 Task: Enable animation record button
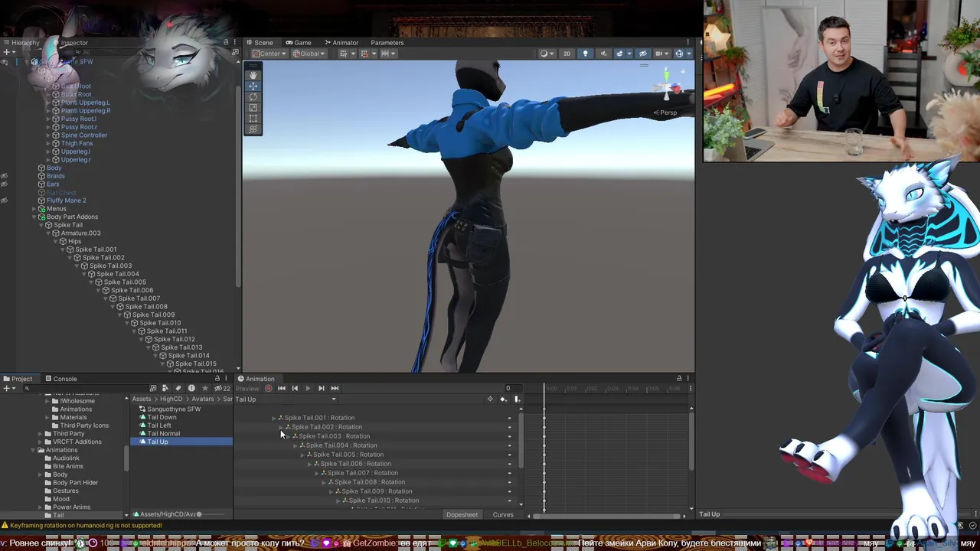point(269,389)
